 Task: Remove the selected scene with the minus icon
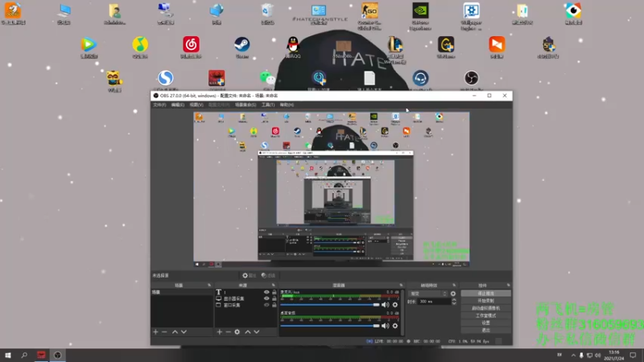click(164, 331)
